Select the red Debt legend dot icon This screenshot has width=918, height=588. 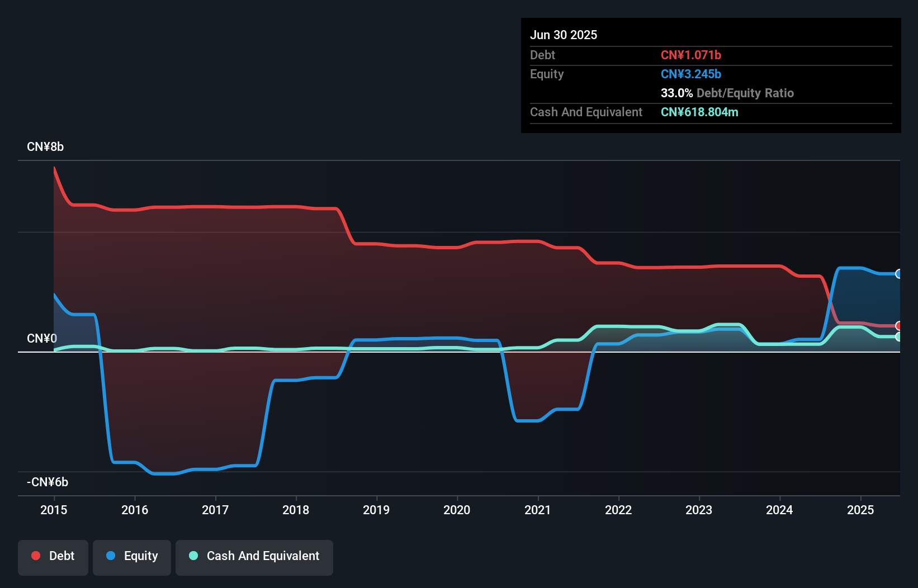36,556
